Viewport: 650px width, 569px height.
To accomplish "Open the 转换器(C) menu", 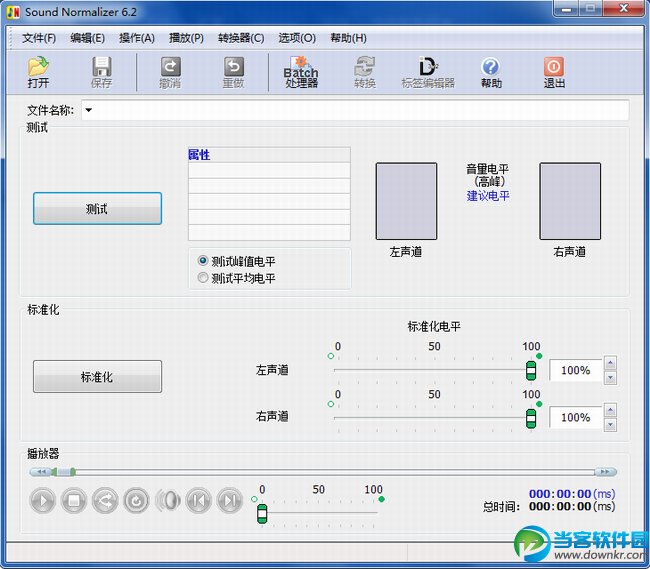I will click(x=241, y=38).
